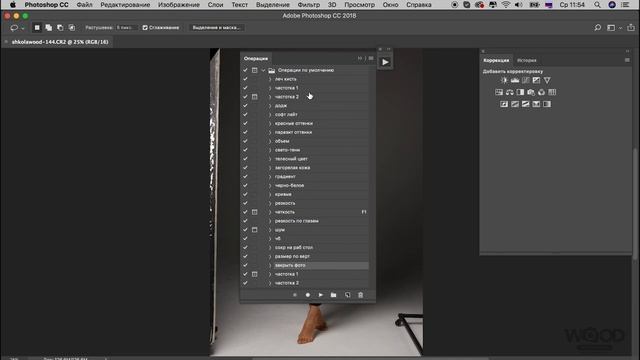The width and height of the screenshot is (640, 360).
Task: Expand the размер по верт action
Action: (270, 256)
